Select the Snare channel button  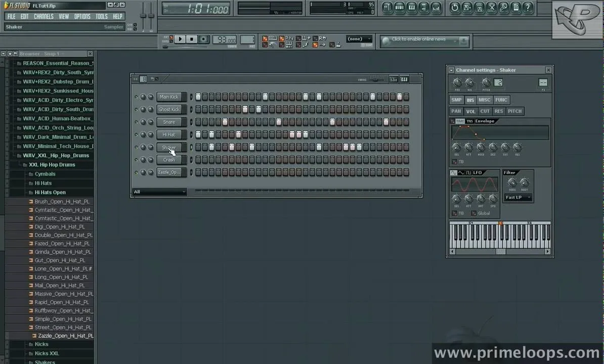[169, 122]
